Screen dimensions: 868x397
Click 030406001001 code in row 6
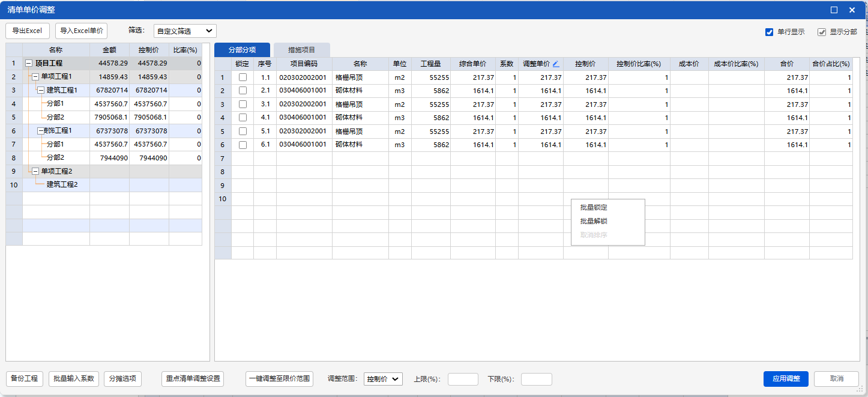tap(303, 145)
